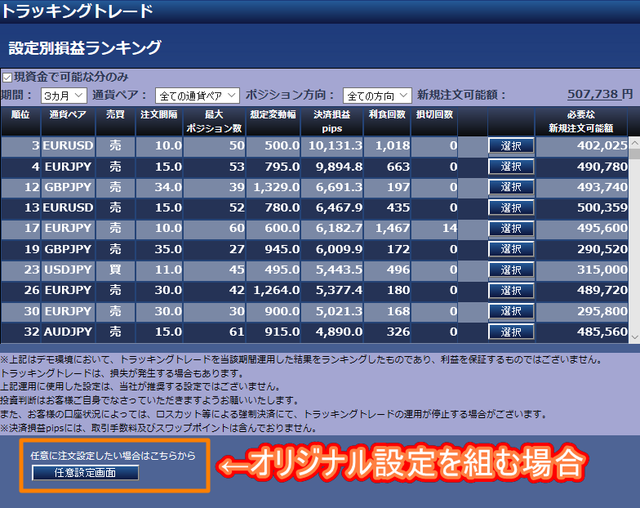This screenshot has height=508, width=640.
Task: Click 選択 button for rank 32 AUDJPY
Action: click(x=511, y=332)
